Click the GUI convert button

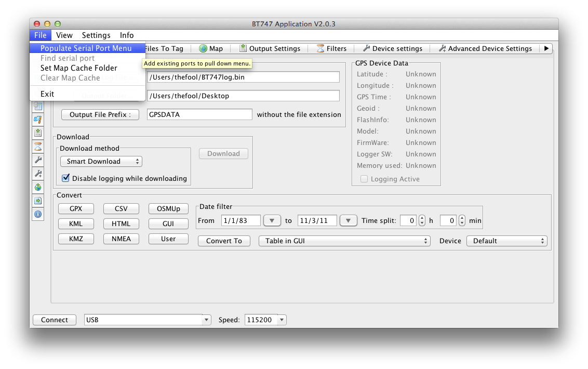coord(168,223)
